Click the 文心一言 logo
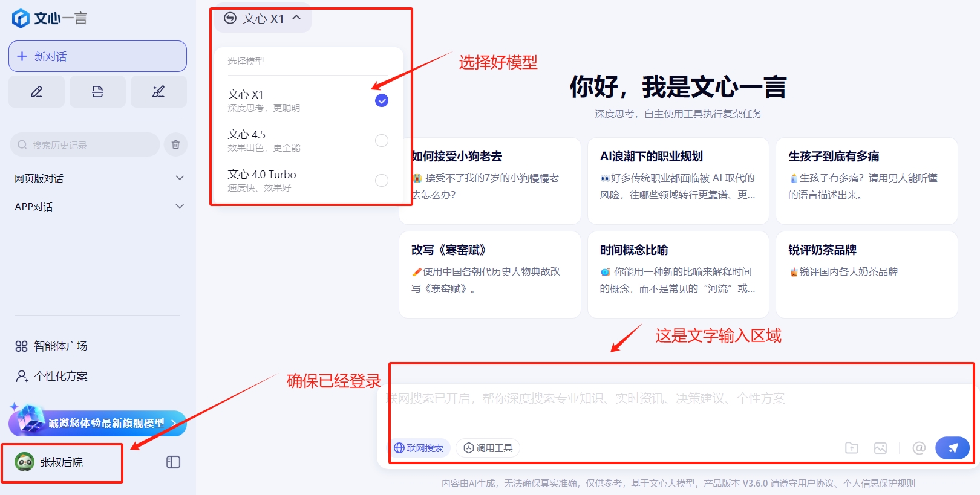Viewport: 980px width, 495px height. pyautogui.click(x=50, y=18)
